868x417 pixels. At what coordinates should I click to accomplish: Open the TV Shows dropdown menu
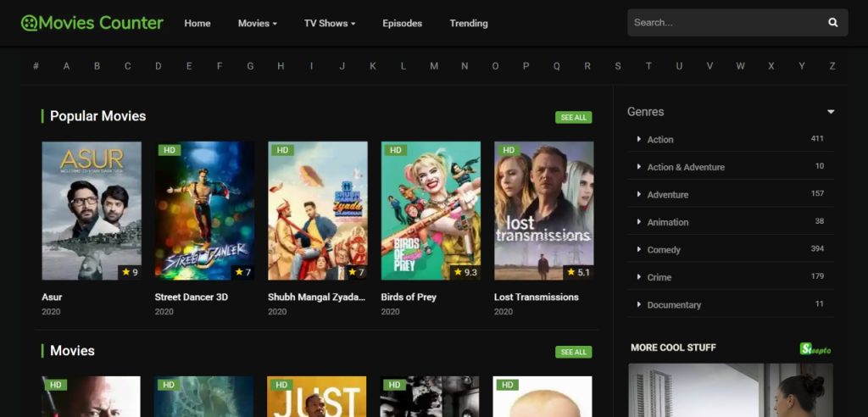330,23
